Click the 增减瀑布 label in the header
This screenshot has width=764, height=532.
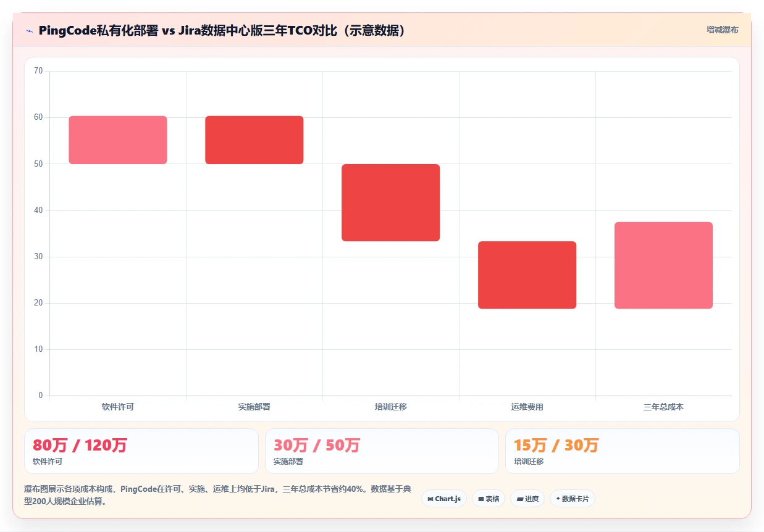point(722,30)
